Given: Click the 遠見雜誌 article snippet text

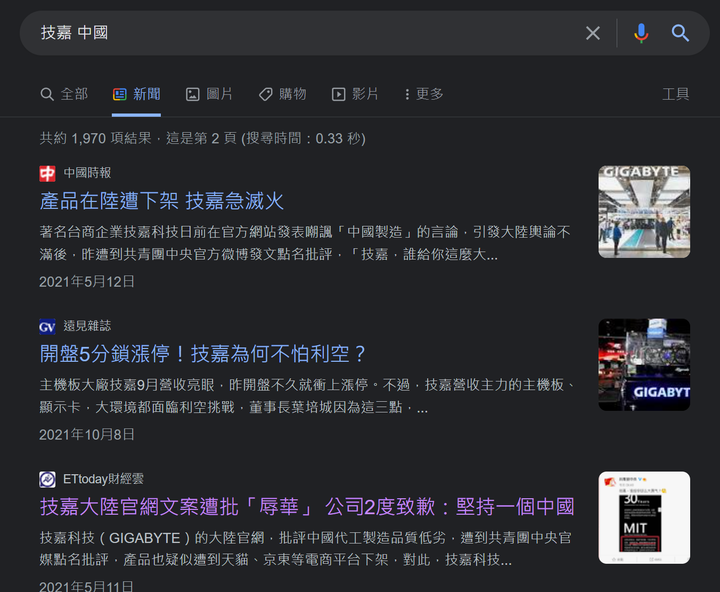Looking at the screenshot, I should pyautogui.click(x=306, y=396).
